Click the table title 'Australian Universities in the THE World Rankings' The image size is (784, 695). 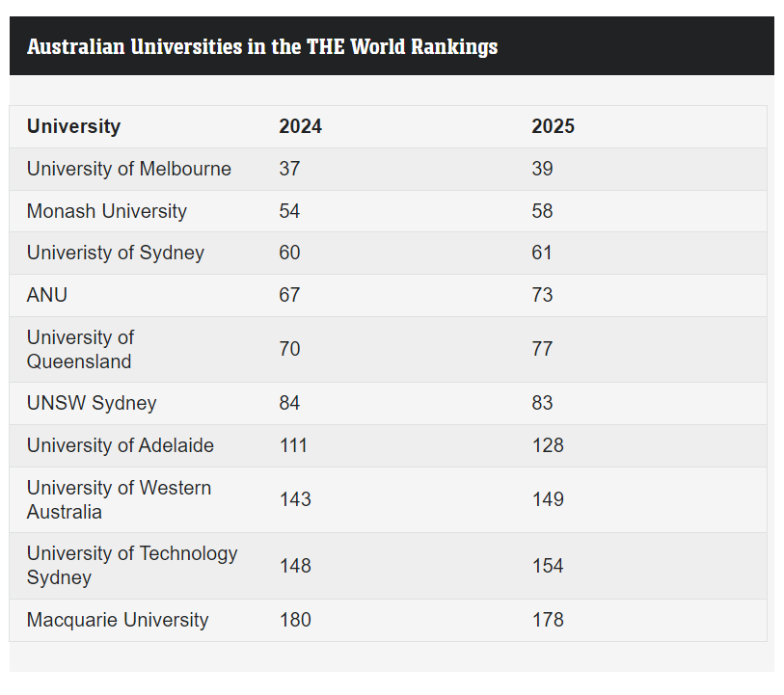tap(262, 46)
